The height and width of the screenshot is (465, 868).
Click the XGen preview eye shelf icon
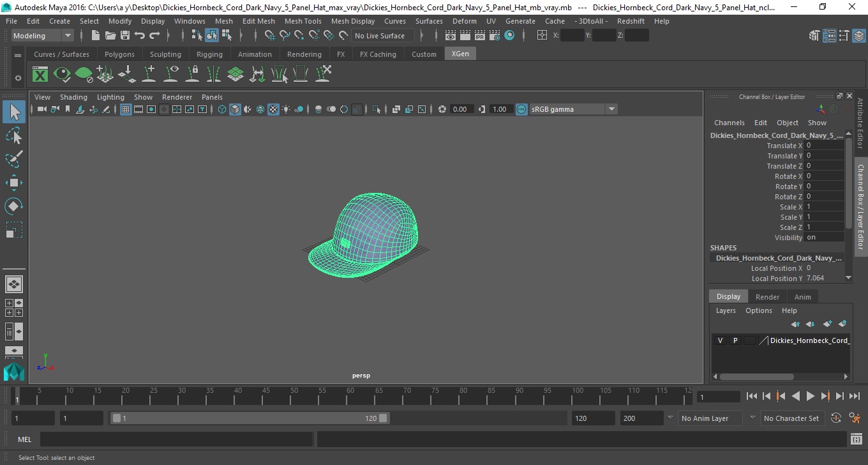coord(62,75)
